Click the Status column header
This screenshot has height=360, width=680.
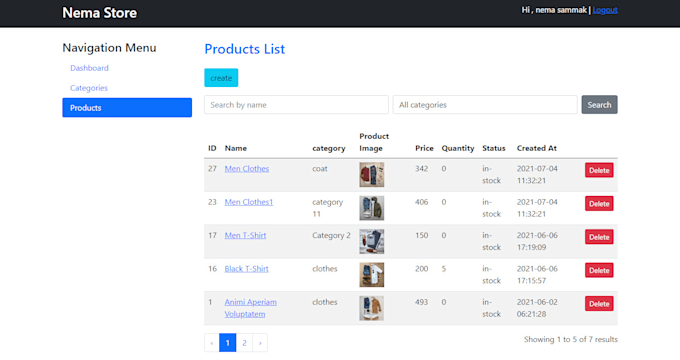tap(494, 148)
